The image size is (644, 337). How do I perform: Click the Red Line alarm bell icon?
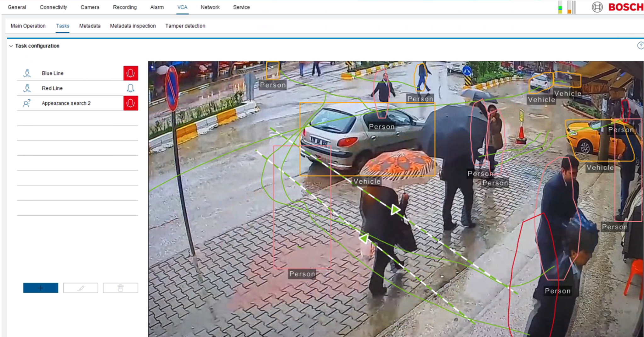(x=130, y=88)
